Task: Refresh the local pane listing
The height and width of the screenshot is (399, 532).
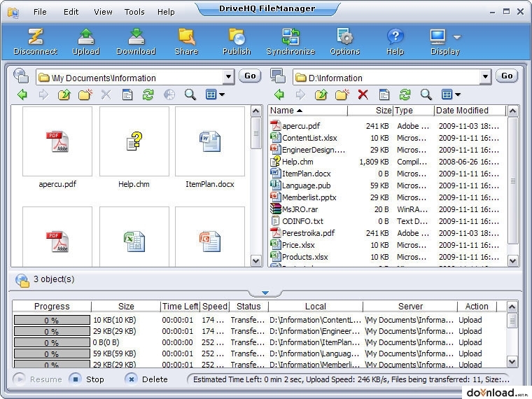Action: [405, 94]
